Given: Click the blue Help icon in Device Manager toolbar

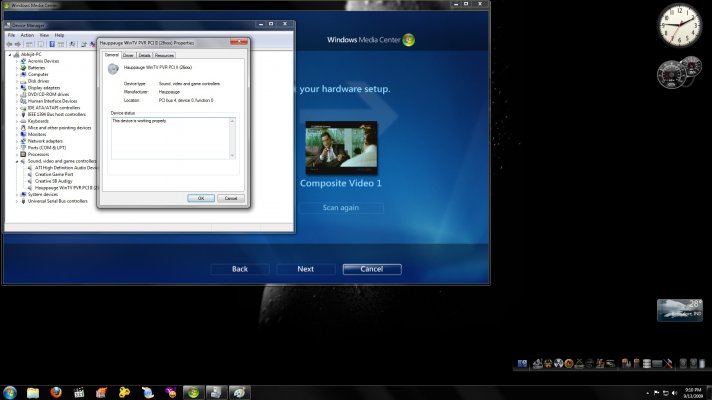Looking at the screenshot, I should tap(52, 44).
